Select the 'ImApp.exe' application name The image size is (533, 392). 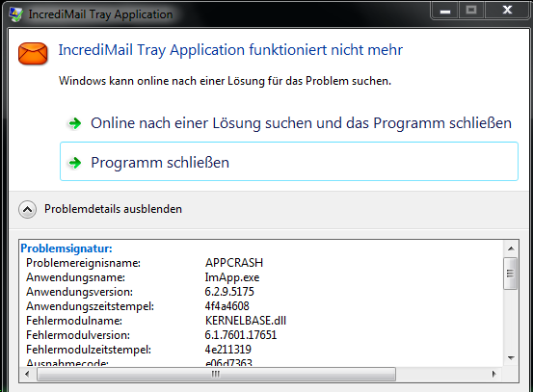[232, 277]
